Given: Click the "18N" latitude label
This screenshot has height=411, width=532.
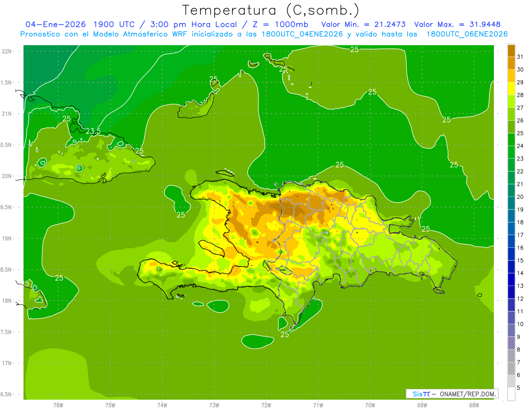Looking at the screenshot, I should (x=7, y=301).
